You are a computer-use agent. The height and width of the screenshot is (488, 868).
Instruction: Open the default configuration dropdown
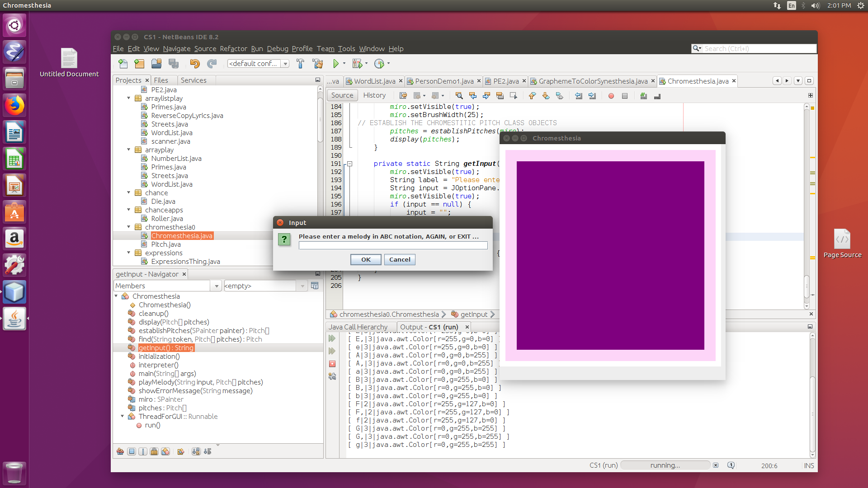(x=285, y=64)
